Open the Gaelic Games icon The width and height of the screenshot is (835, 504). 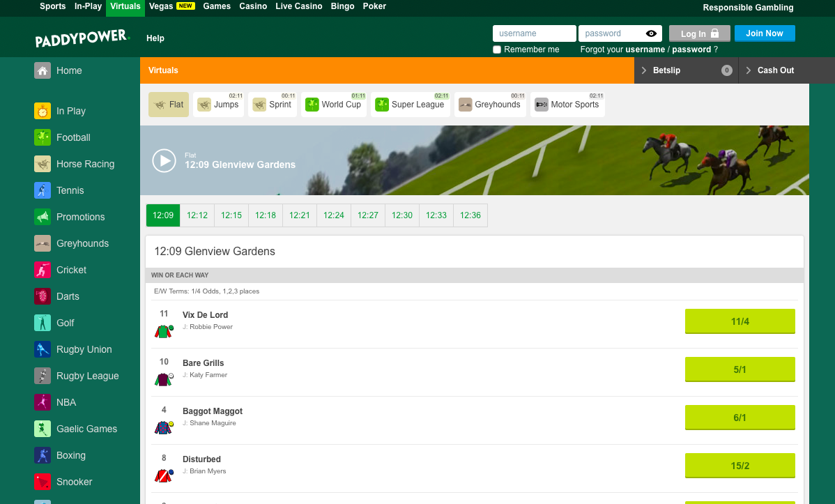coord(43,429)
